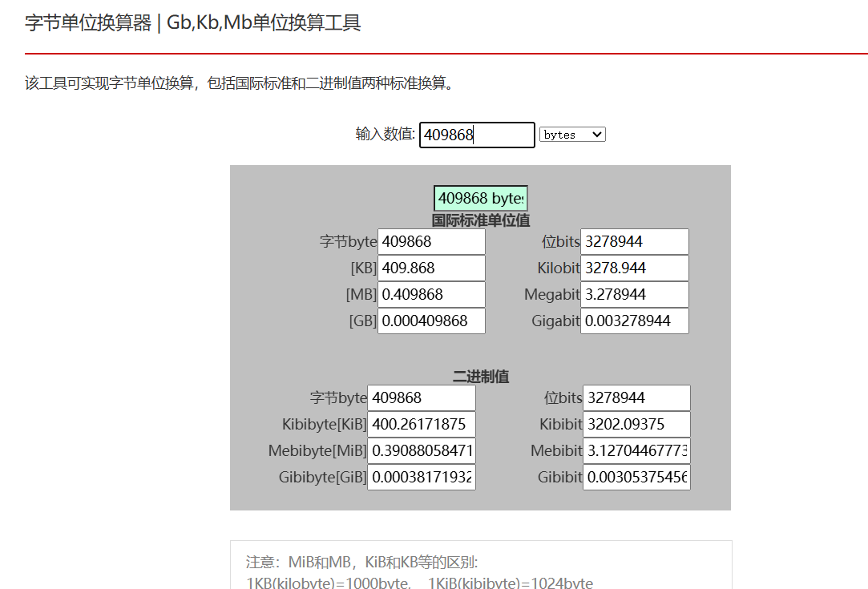Click the binary 字节byte field 409868
This screenshot has height=589, width=868.
pos(422,398)
